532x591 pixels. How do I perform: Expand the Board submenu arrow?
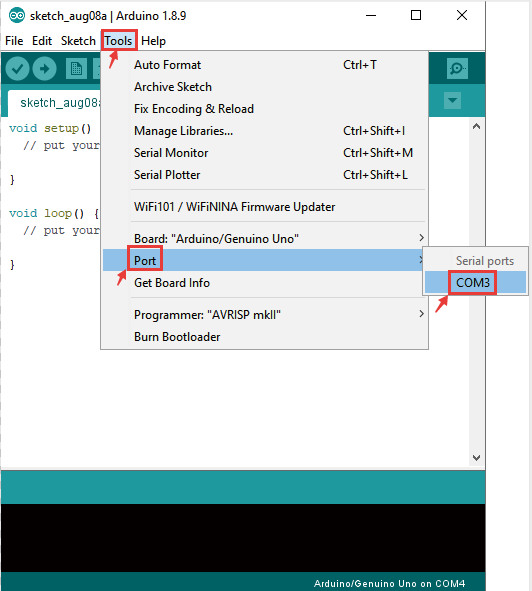coord(422,238)
